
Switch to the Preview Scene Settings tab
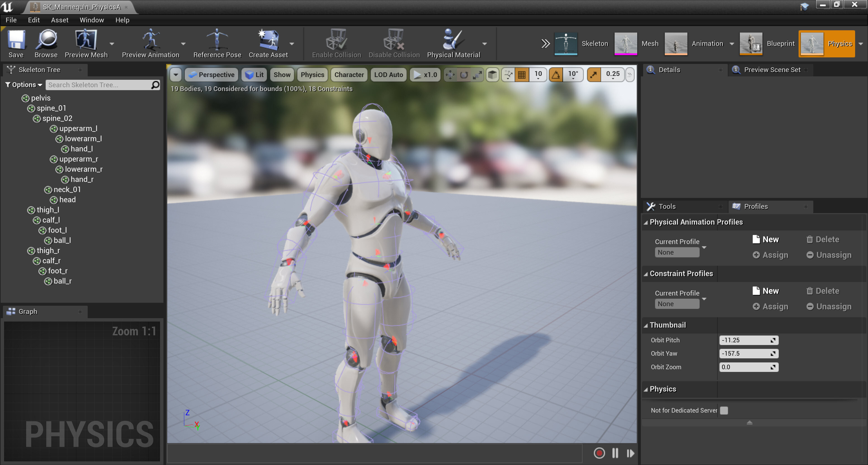(772, 70)
